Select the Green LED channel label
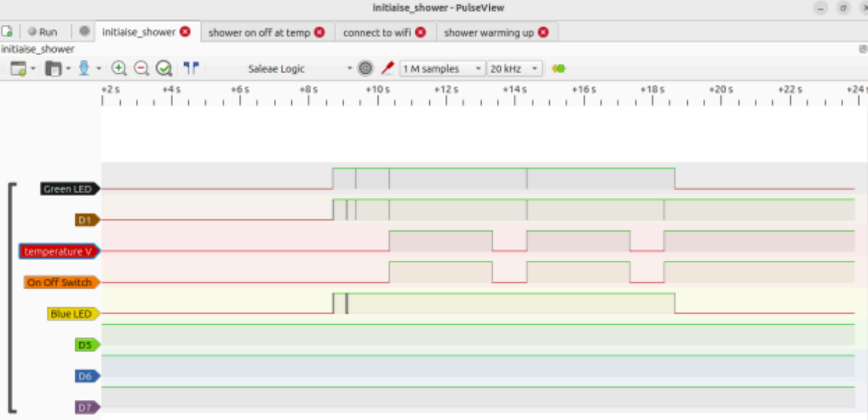Viewport: 868px width, 420px height. coord(70,189)
